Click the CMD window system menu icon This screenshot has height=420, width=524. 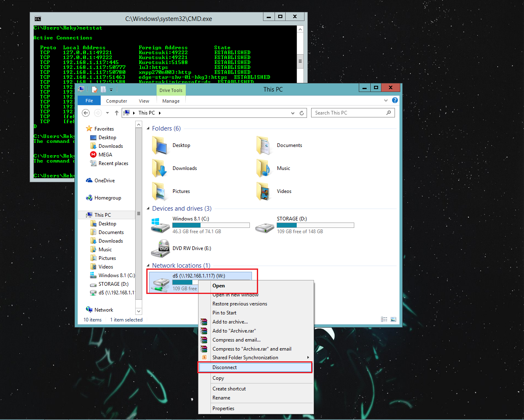point(38,19)
